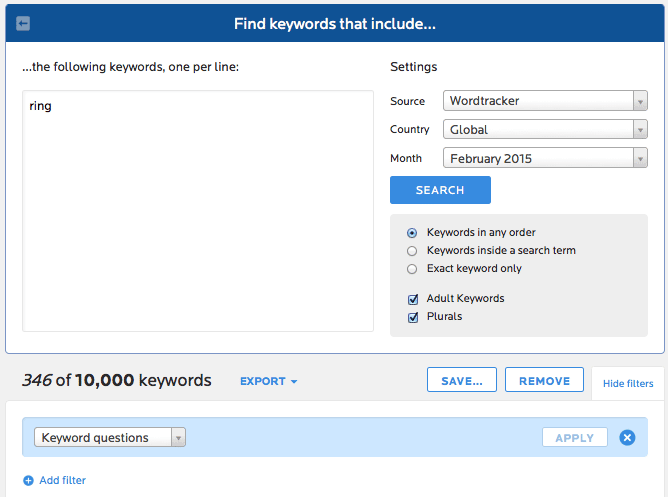
Task: Click the SAVE... button
Action: coord(462,380)
